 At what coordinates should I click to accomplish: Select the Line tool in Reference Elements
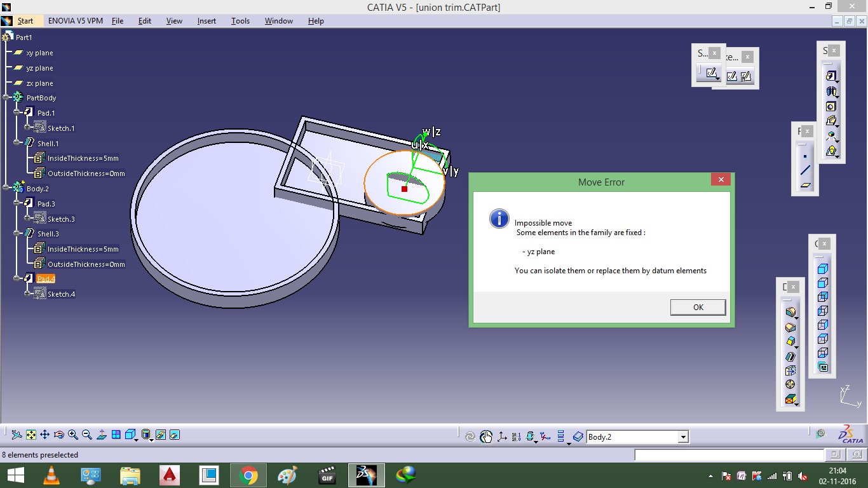805,170
